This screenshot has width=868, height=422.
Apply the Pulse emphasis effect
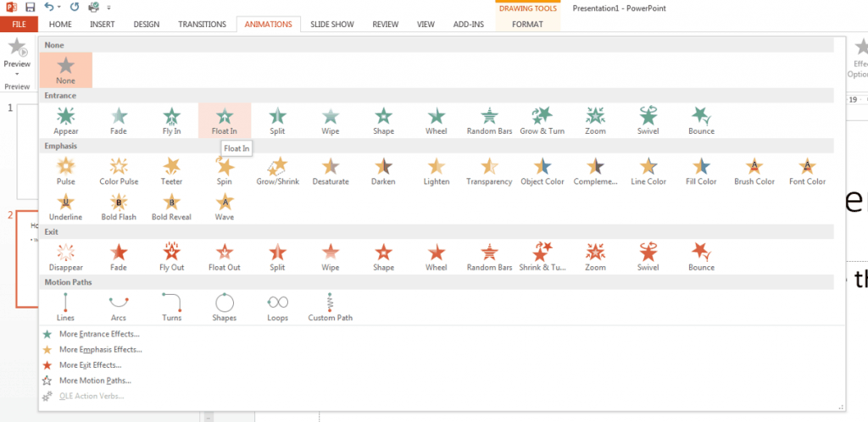66,171
